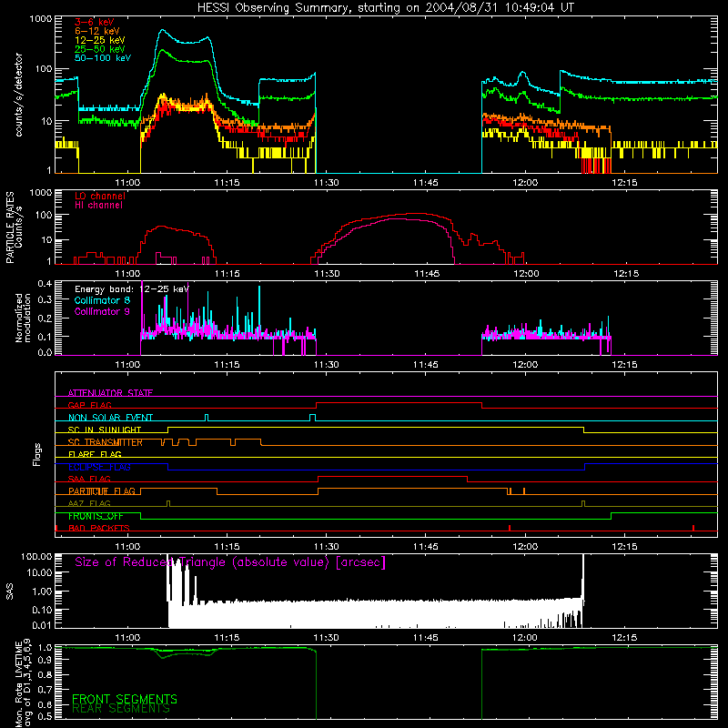Click the 11:00 tick label under the modulation plot
728x728 pixels.
click(x=127, y=365)
